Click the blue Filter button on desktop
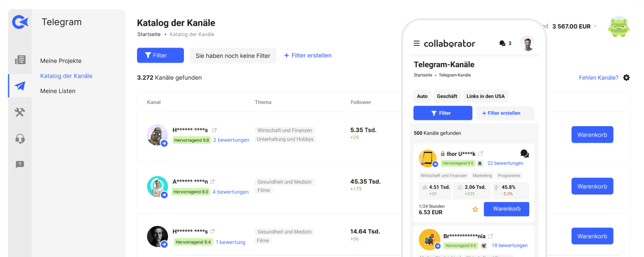Screen dimensions: 644x257 click(x=160, y=55)
